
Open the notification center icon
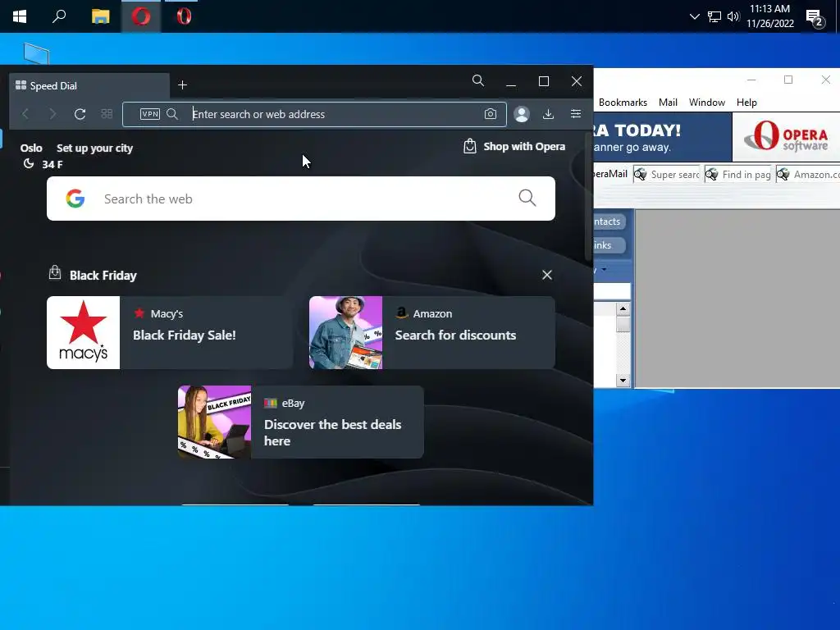815,18
